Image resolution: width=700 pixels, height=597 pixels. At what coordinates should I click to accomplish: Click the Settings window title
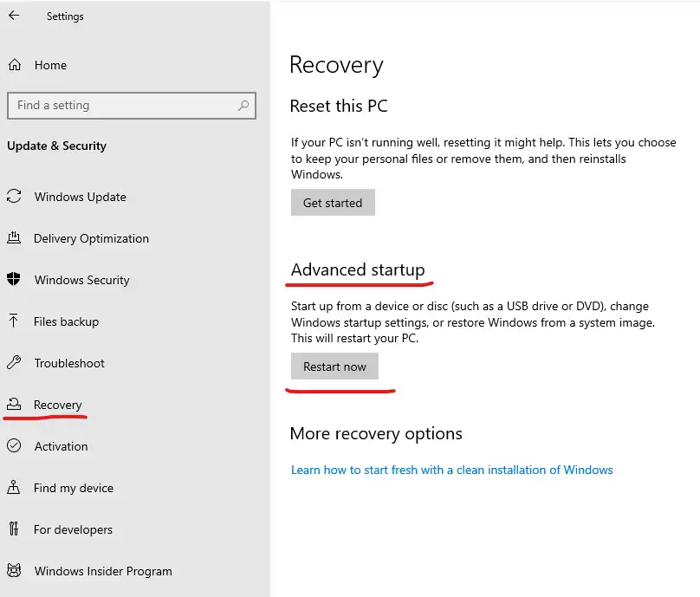(65, 16)
